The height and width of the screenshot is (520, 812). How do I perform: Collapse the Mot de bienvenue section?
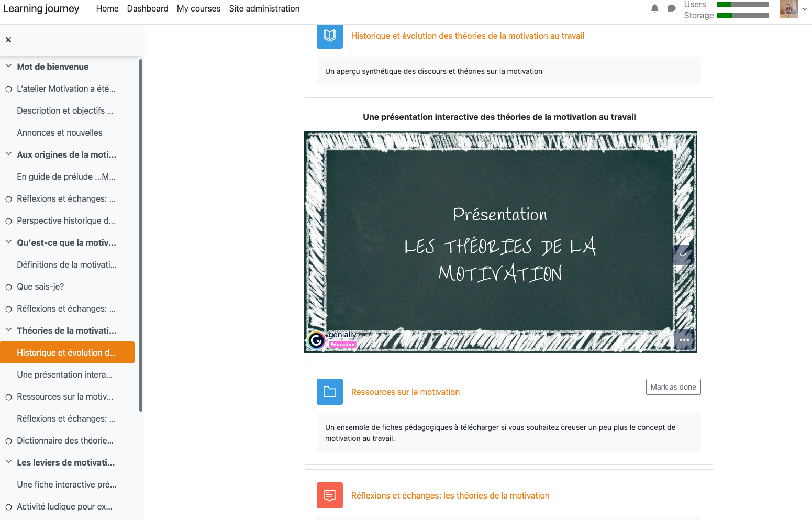pyautogui.click(x=8, y=67)
